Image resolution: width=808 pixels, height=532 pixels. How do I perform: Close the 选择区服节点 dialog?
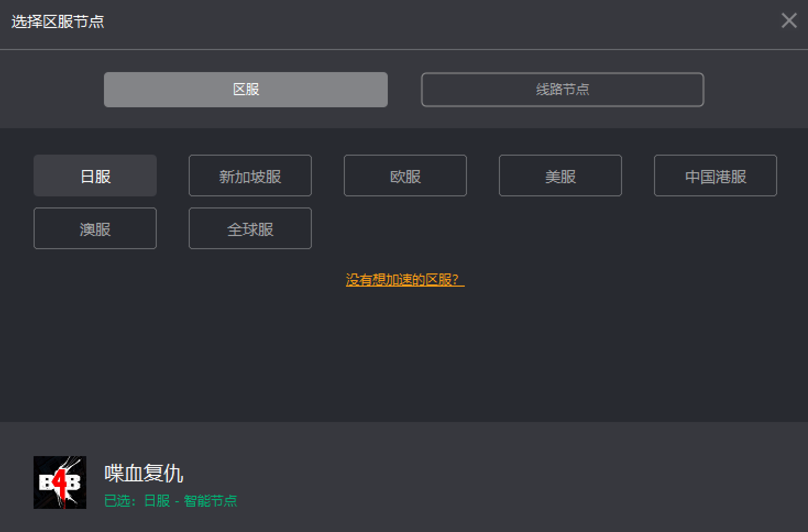[x=789, y=21]
